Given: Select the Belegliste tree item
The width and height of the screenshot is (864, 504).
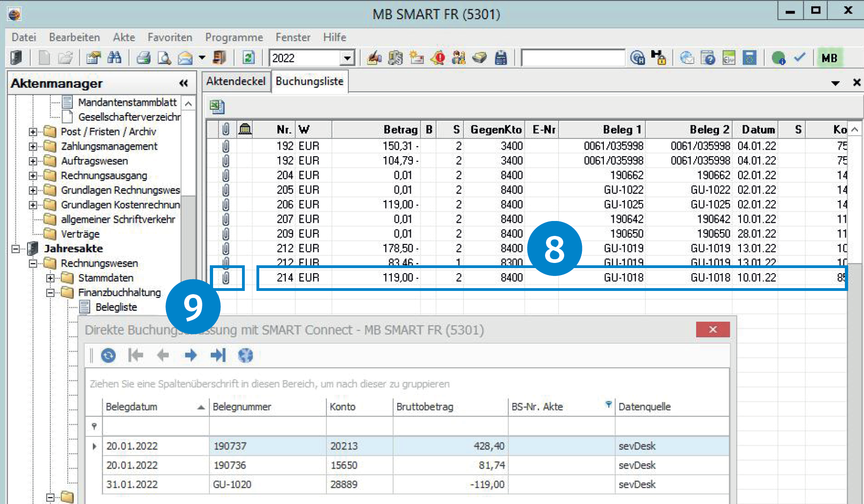Looking at the screenshot, I should click(x=116, y=307).
